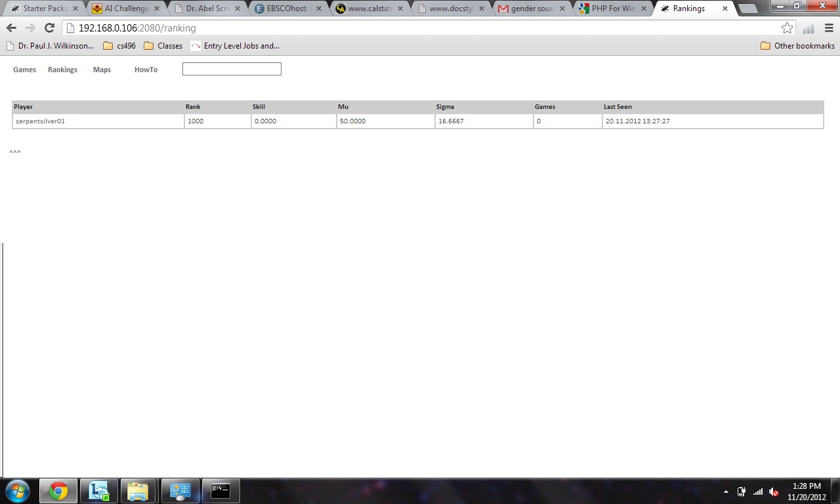
Task: Click the search box beside HowTo
Action: [x=232, y=69]
